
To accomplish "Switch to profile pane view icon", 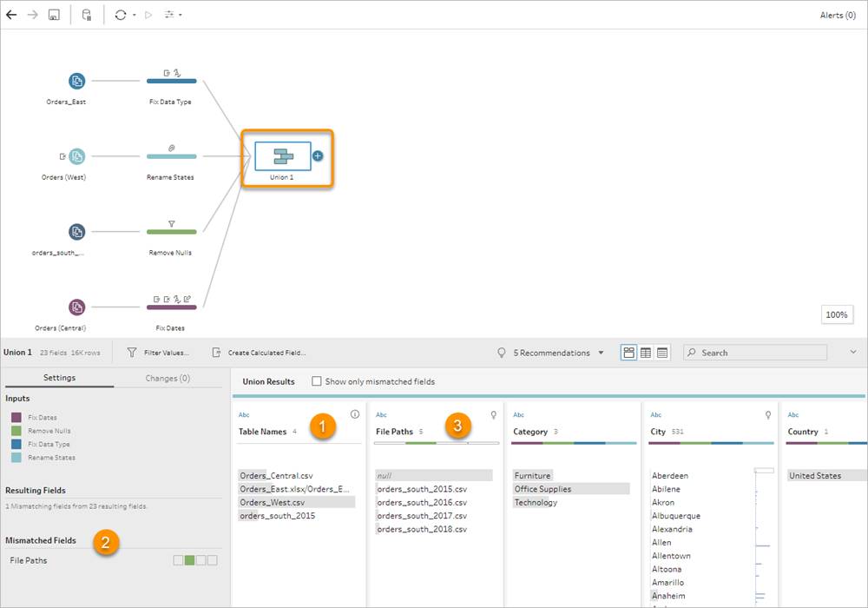I will tap(628, 353).
